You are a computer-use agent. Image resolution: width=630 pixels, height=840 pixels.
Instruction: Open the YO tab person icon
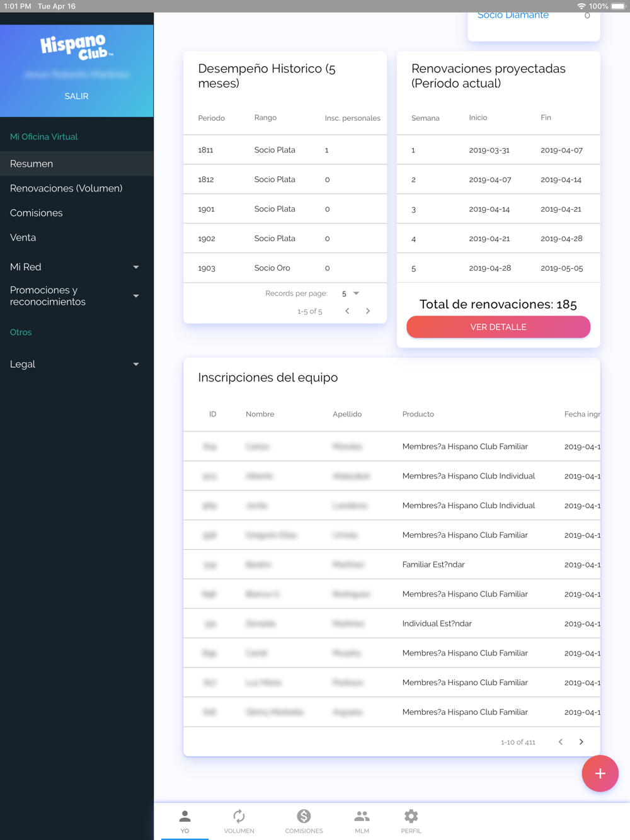[x=185, y=821]
